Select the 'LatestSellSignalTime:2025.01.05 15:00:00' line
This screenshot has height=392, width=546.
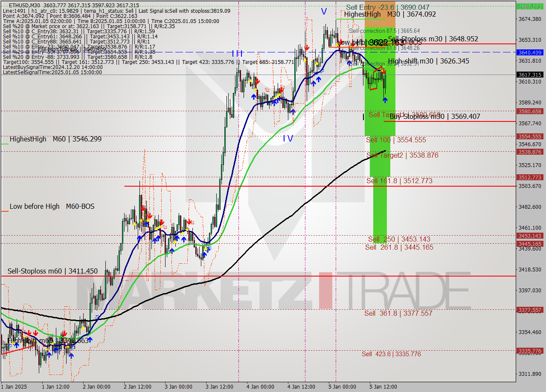[52, 72]
